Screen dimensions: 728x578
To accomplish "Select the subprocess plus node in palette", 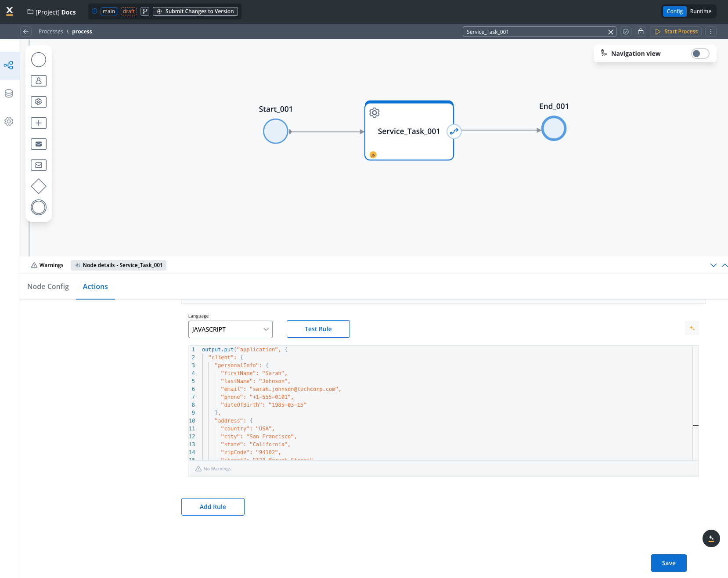I will 39,123.
